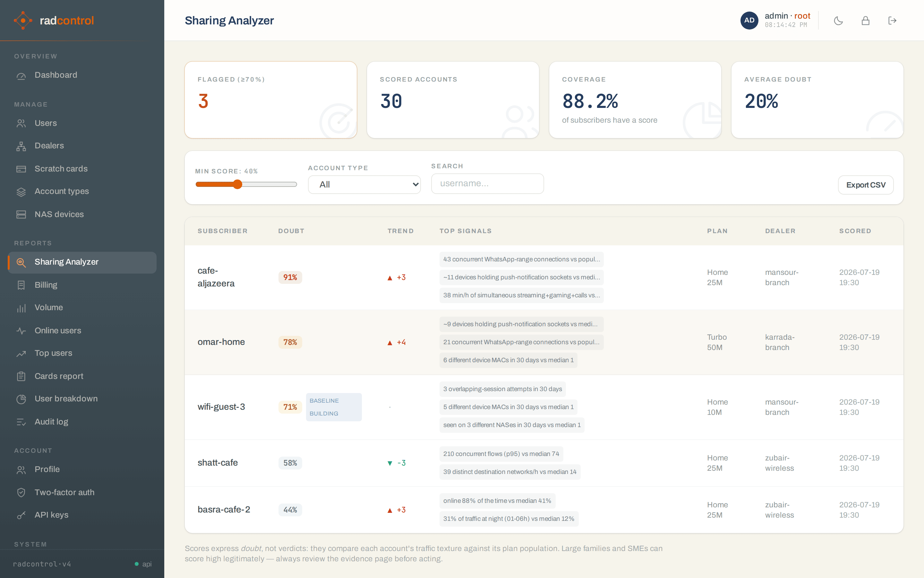This screenshot has height=578, width=924.
Task: Click the Average Doubt card
Action: pyautogui.click(x=817, y=100)
